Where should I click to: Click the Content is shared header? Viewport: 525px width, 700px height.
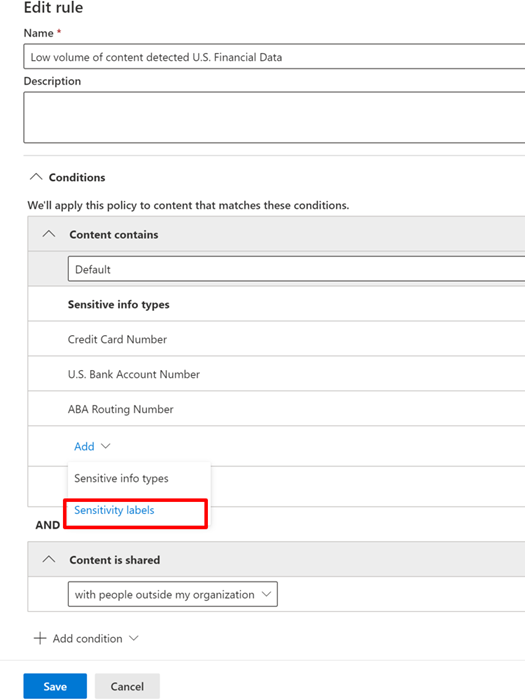276,559
